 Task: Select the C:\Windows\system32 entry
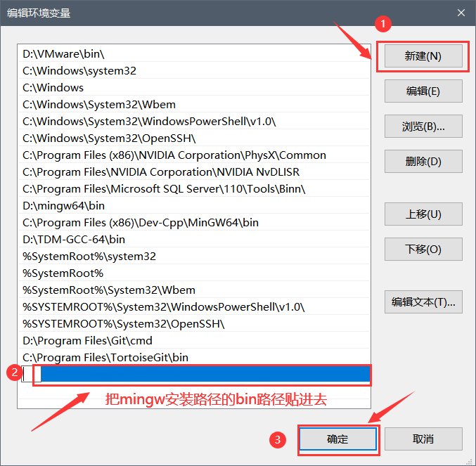pyautogui.click(x=194, y=71)
